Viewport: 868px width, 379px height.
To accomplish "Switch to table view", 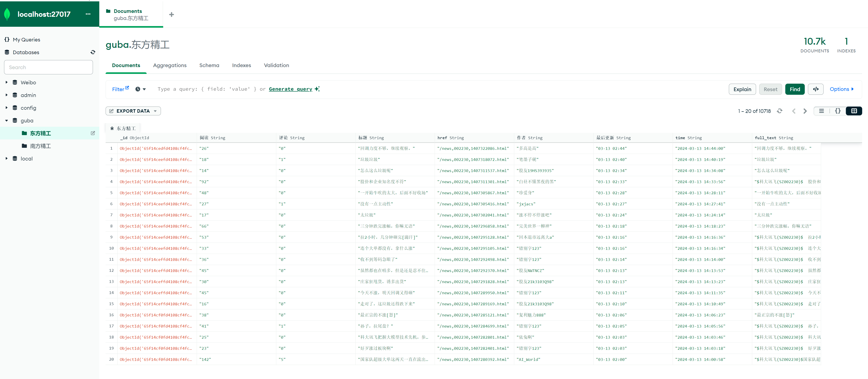I will pyautogui.click(x=854, y=111).
